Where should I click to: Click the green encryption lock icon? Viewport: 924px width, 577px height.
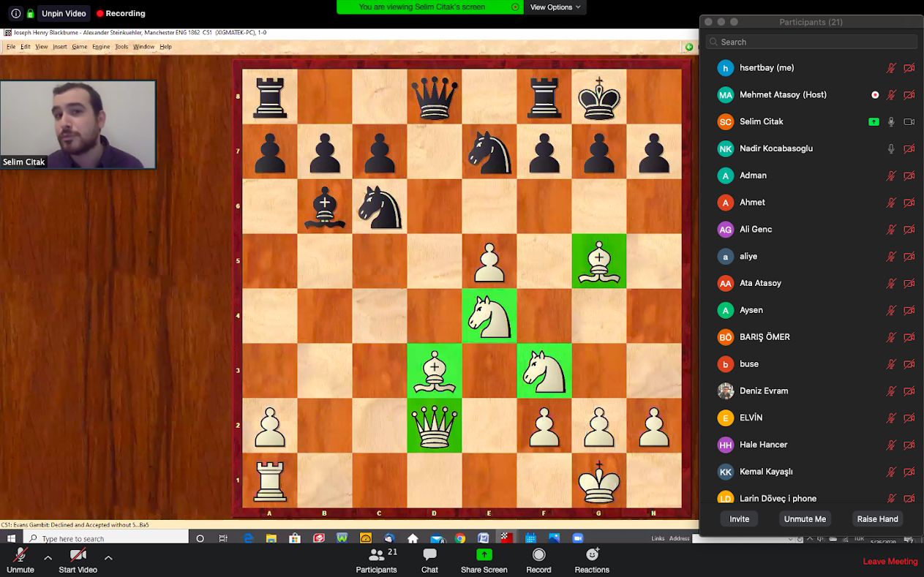tap(30, 13)
